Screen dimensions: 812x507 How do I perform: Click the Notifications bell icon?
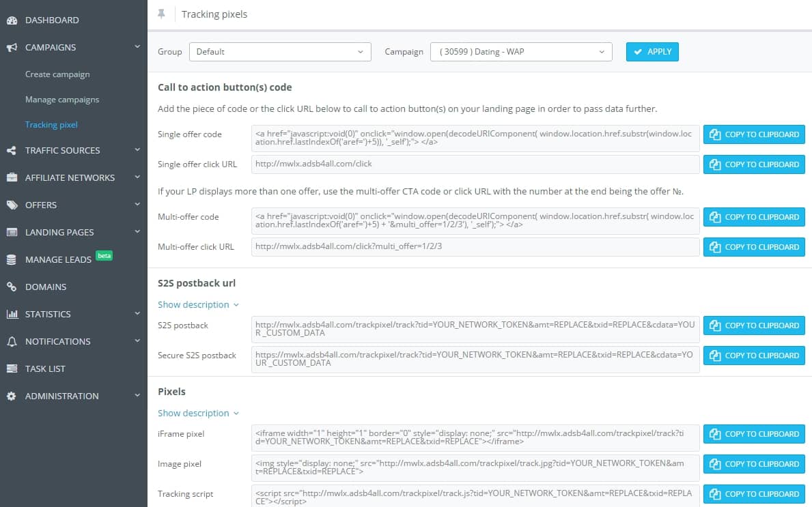(12, 341)
